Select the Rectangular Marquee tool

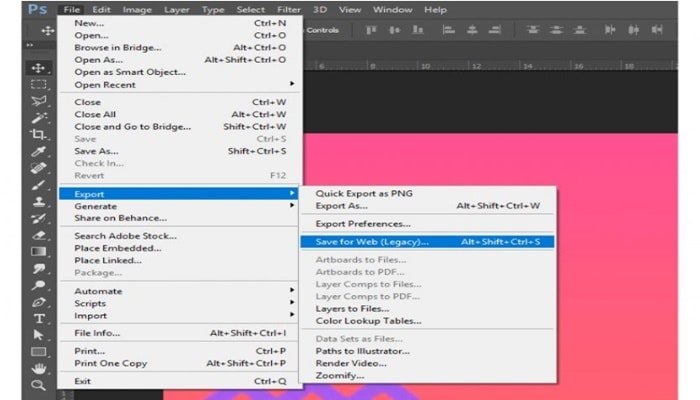[38, 84]
